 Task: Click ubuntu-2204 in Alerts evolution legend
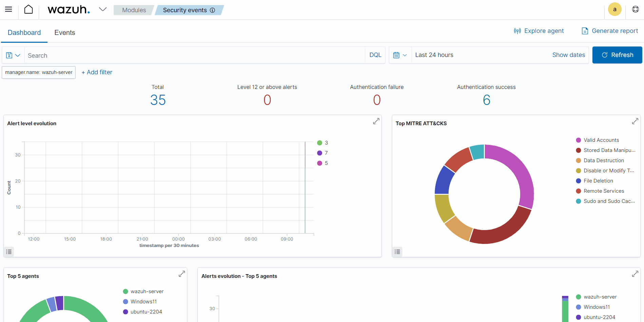pos(600,317)
